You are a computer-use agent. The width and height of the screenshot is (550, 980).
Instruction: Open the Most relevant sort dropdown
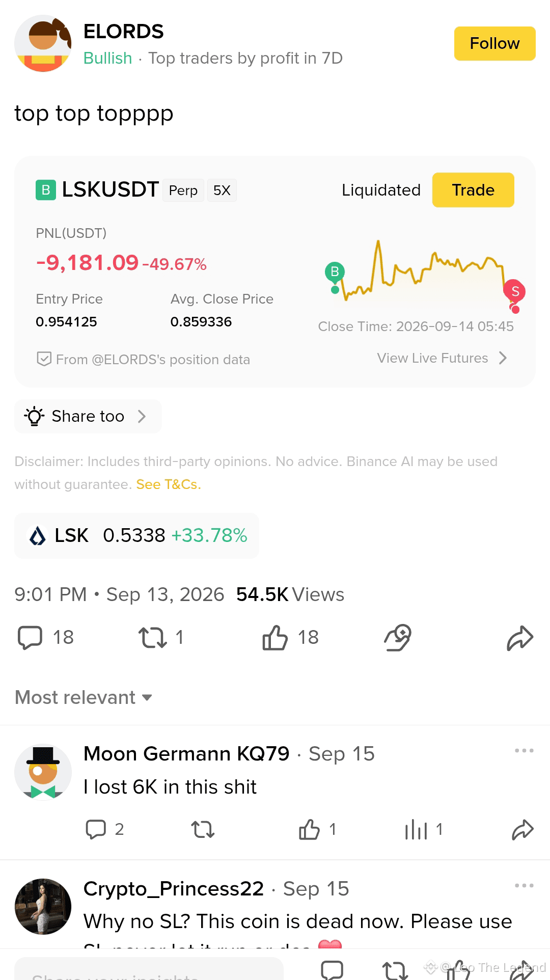pyautogui.click(x=84, y=697)
